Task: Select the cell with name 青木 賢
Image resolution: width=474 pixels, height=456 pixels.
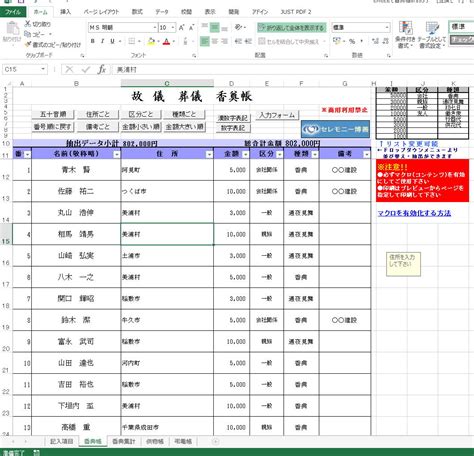Action: 76,170
